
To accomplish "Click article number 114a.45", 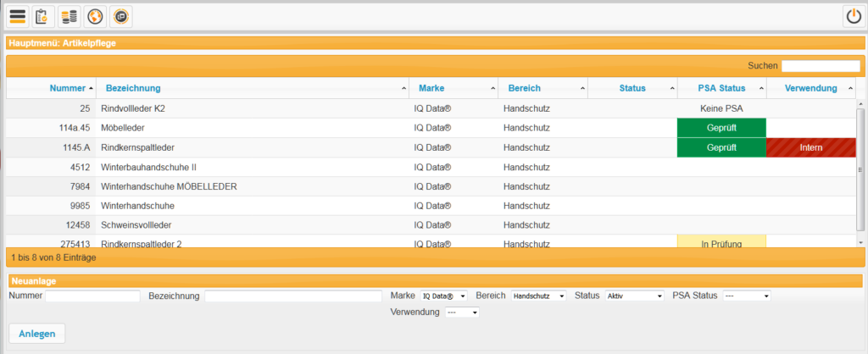I will 75,129.
